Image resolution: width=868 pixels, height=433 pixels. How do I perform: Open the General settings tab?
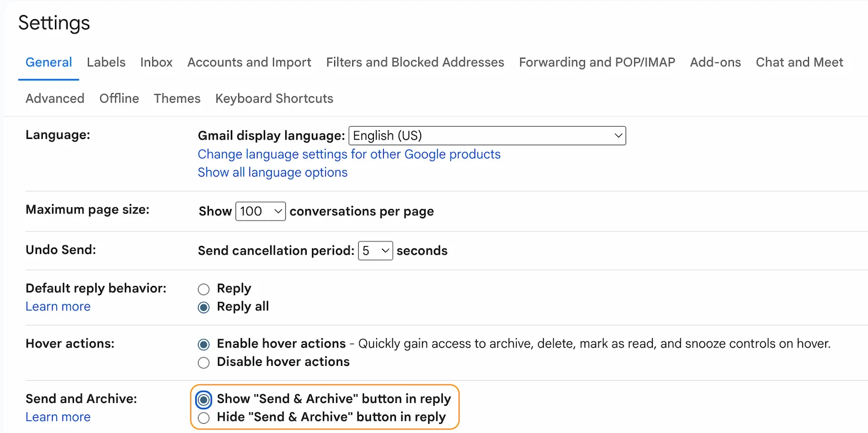click(49, 63)
